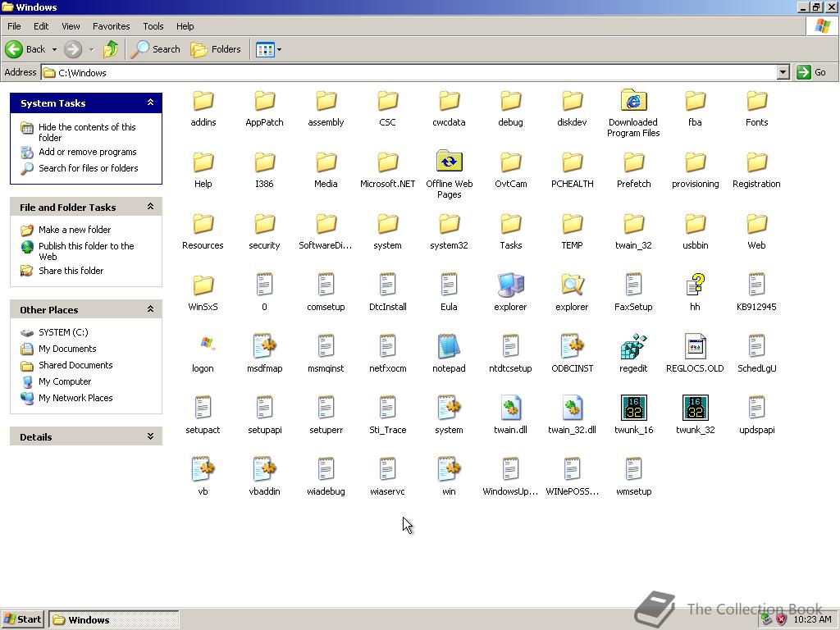Select the ODBCINST settings file
This screenshot has width=840, height=630.
572,347
